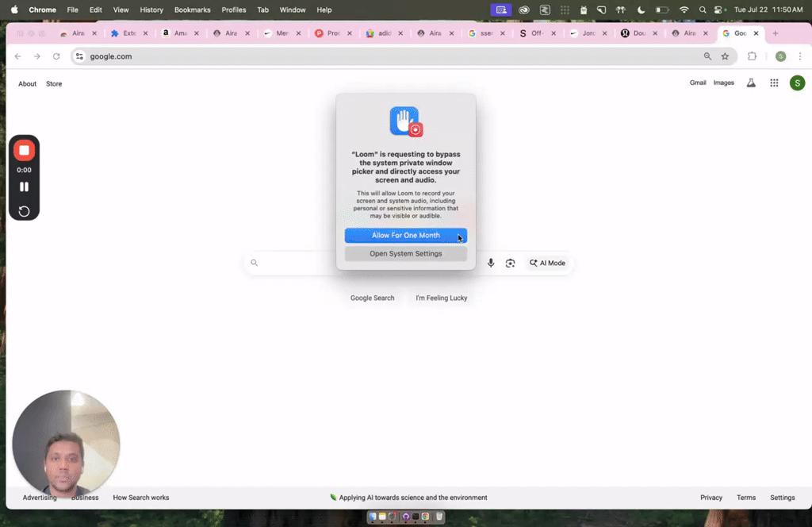Viewport: 812px width, 527px height.
Task: Open the Terms footer link
Action: click(746, 498)
